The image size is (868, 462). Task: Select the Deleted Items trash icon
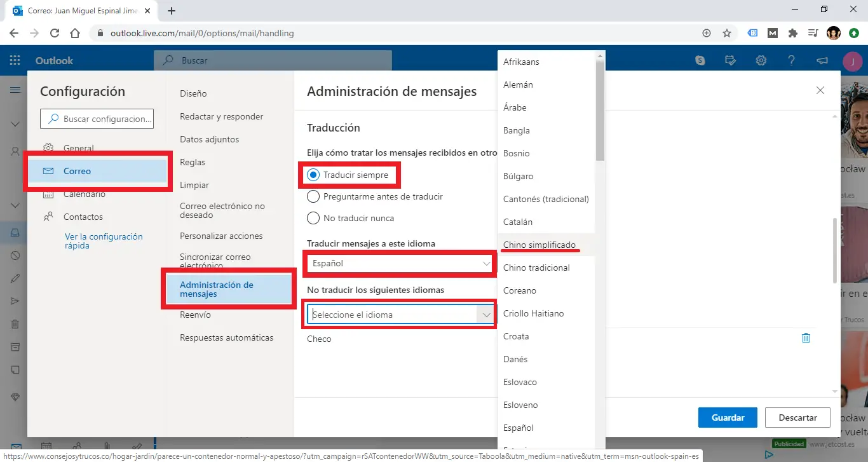[15, 324]
